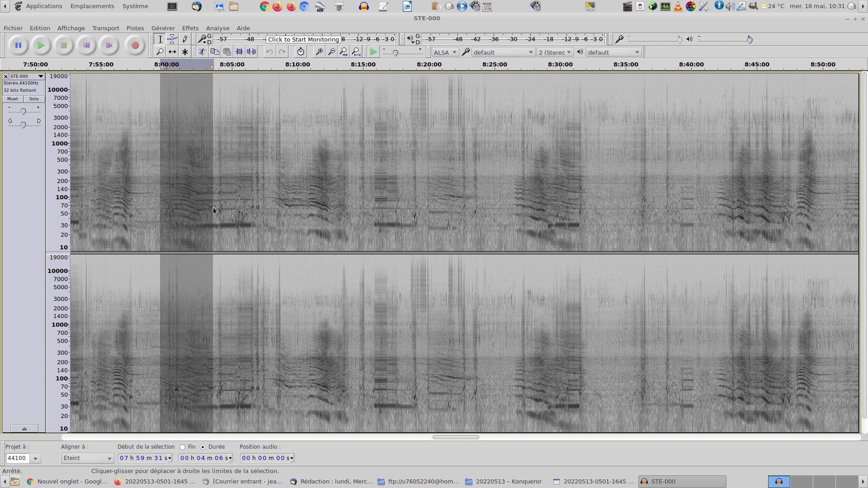Click the Cut scissors icon
868x488 pixels.
click(x=202, y=52)
